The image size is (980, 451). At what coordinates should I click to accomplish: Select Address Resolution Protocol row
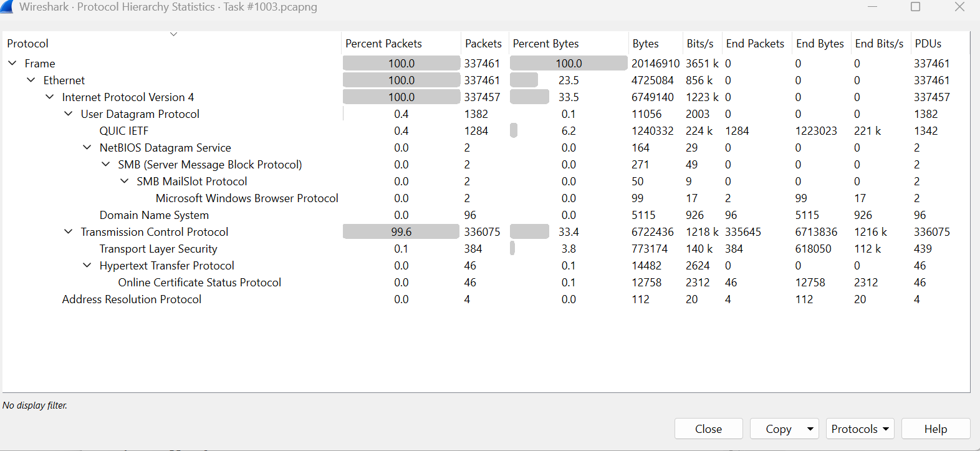click(132, 299)
